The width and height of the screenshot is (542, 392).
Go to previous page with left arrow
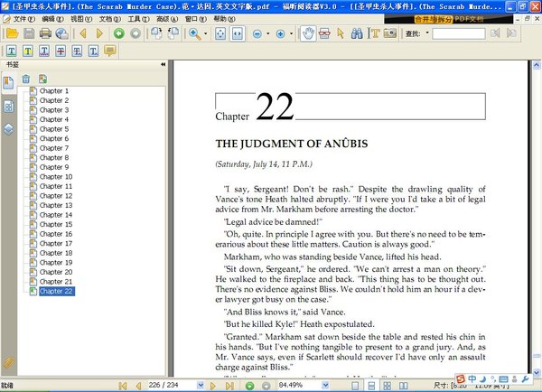pos(83,33)
